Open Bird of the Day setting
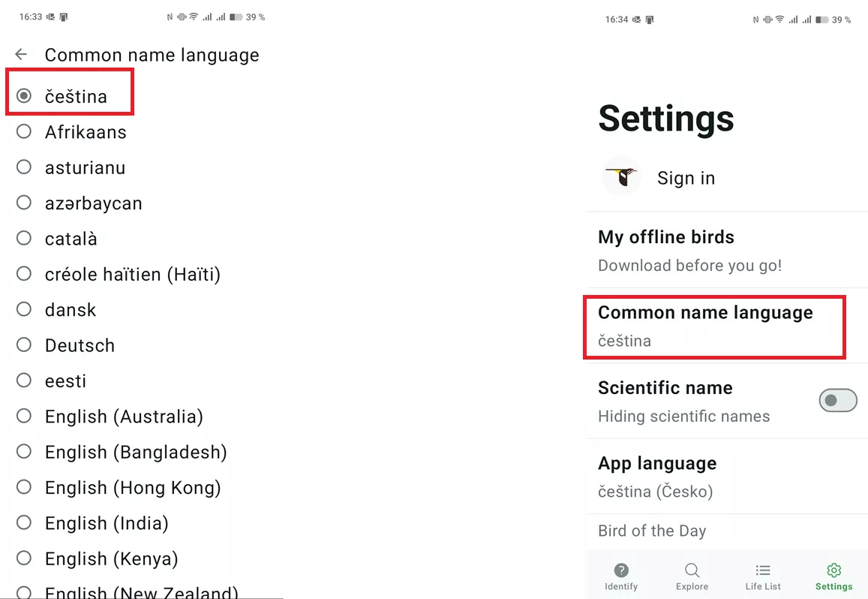Screen dimensions: 868x599 (x=652, y=531)
